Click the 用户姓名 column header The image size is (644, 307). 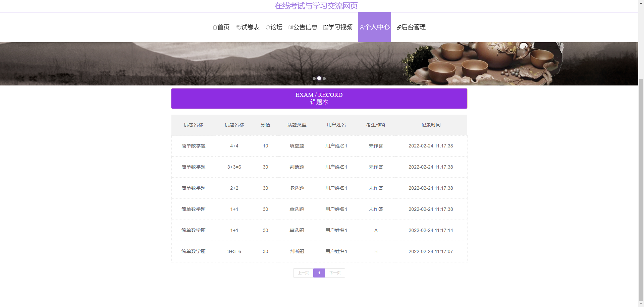point(336,125)
